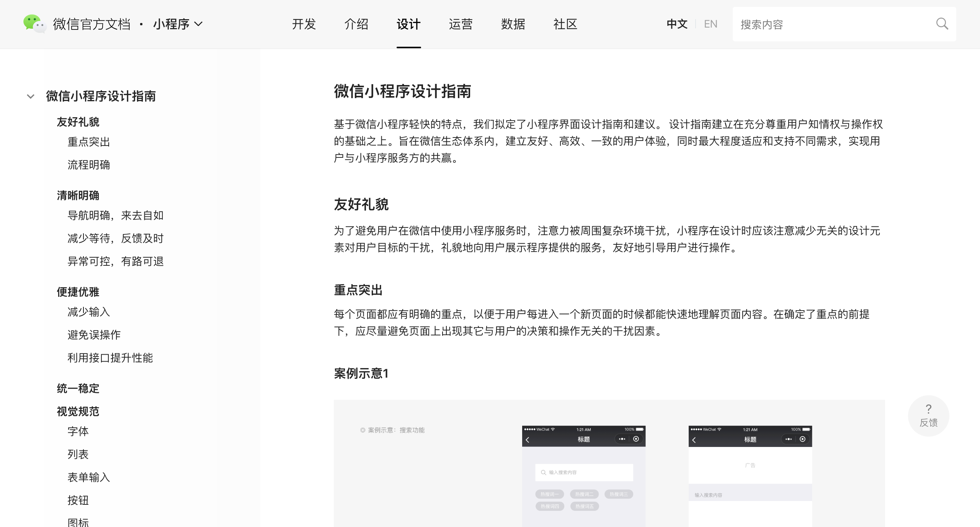Viewport: 980px width, 527px height.
Task: Select 流程明确 in the sidebar
Action: click(89, 165)
